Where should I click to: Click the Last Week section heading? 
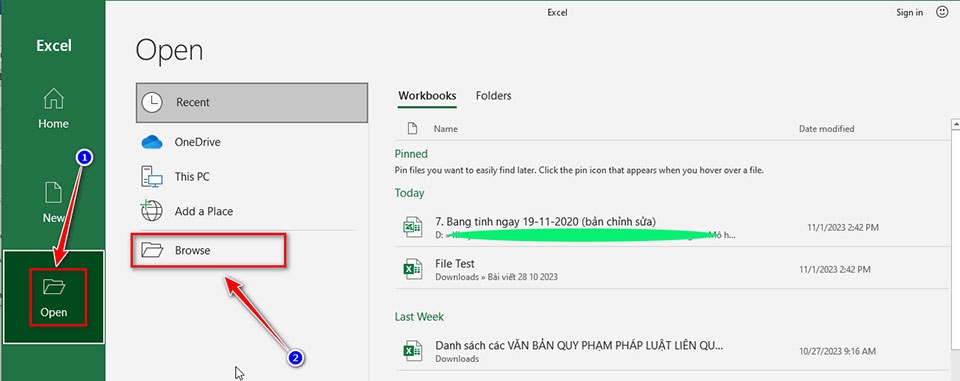point(419,317)
